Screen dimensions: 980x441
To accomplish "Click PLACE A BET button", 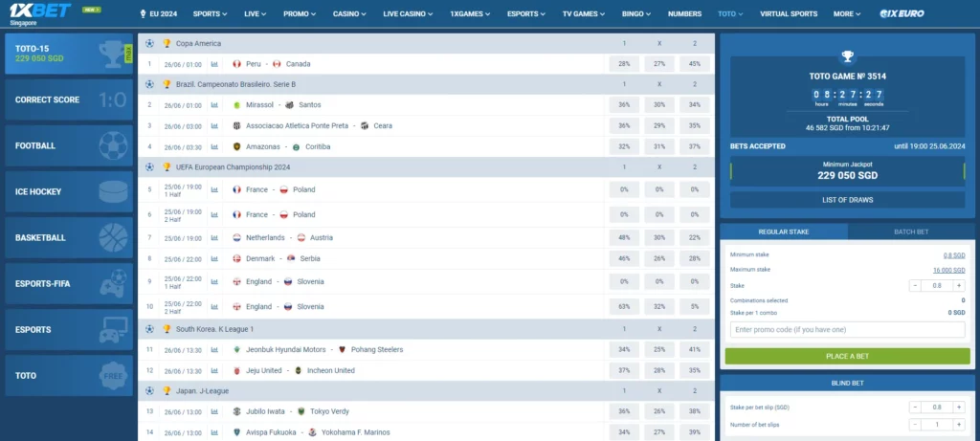I will coord(848,356).
